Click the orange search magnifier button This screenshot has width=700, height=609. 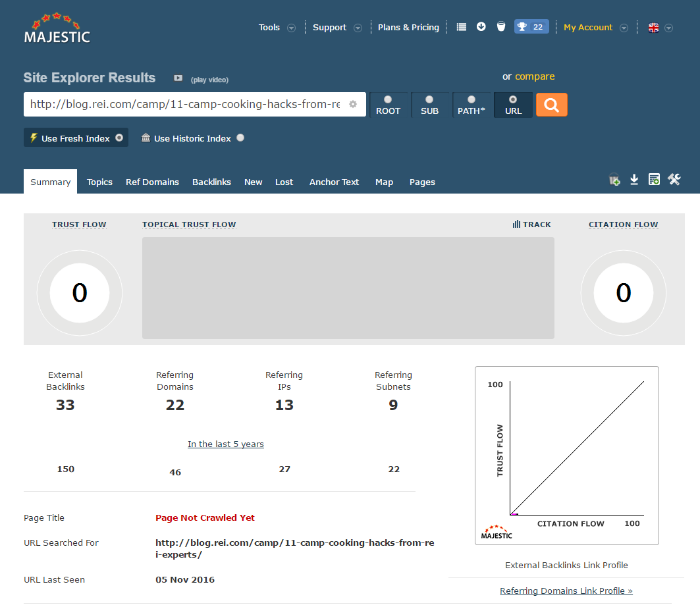551,105
